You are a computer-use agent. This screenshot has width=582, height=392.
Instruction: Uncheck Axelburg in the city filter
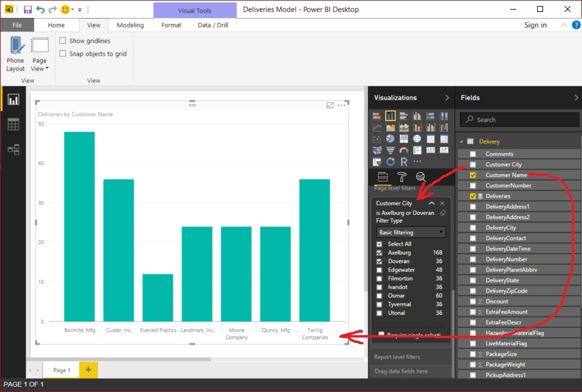coord(380,253)
